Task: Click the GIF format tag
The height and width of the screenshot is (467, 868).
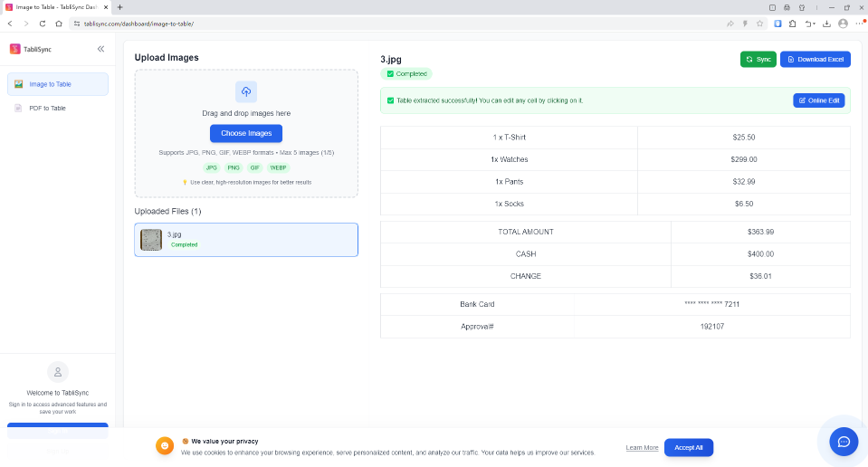Action: click(x=254, y=167)
